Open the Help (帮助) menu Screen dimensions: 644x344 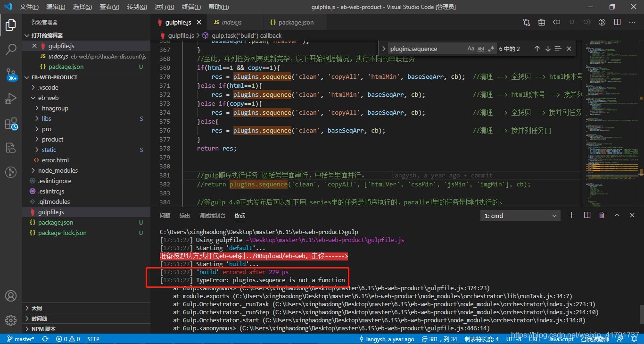(218, 7)
